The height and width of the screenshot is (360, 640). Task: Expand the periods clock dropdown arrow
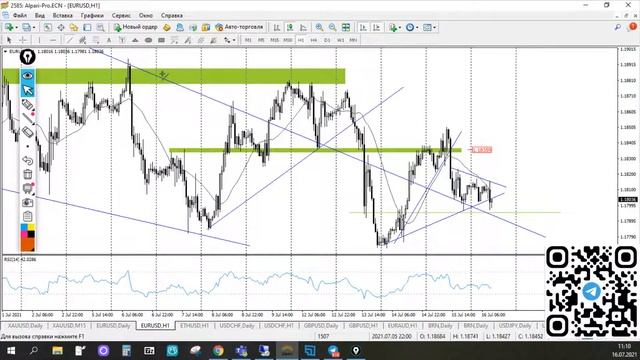pos(417,27)
